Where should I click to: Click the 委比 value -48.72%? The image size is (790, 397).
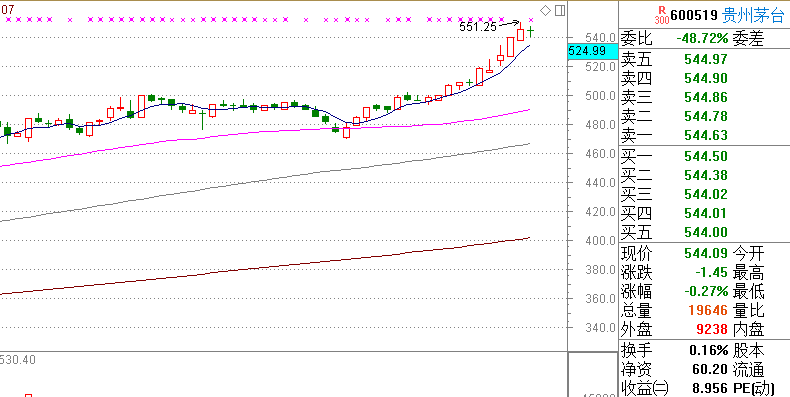point(703,38)
